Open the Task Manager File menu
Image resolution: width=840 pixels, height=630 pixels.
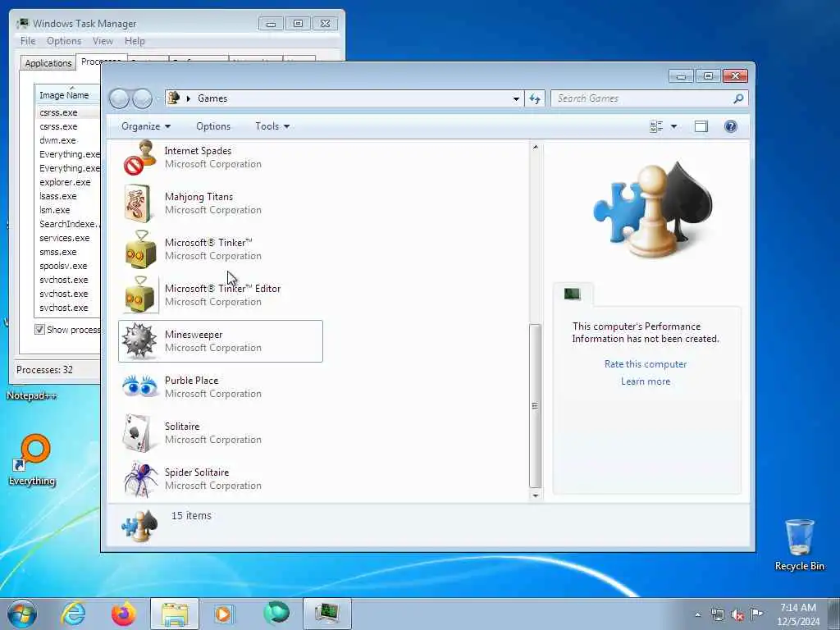pos(28,41)
